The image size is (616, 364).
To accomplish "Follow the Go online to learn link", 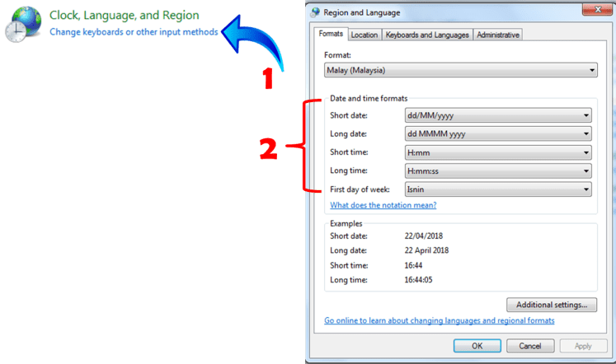I will pyautogui.click(x=439, y=320).
